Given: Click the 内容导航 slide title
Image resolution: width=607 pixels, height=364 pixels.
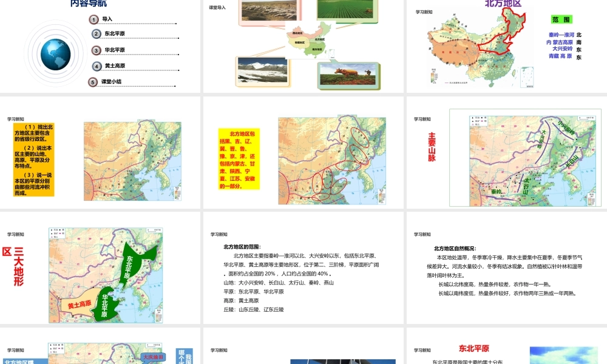Looking at the screenshot, I should 89,3.
